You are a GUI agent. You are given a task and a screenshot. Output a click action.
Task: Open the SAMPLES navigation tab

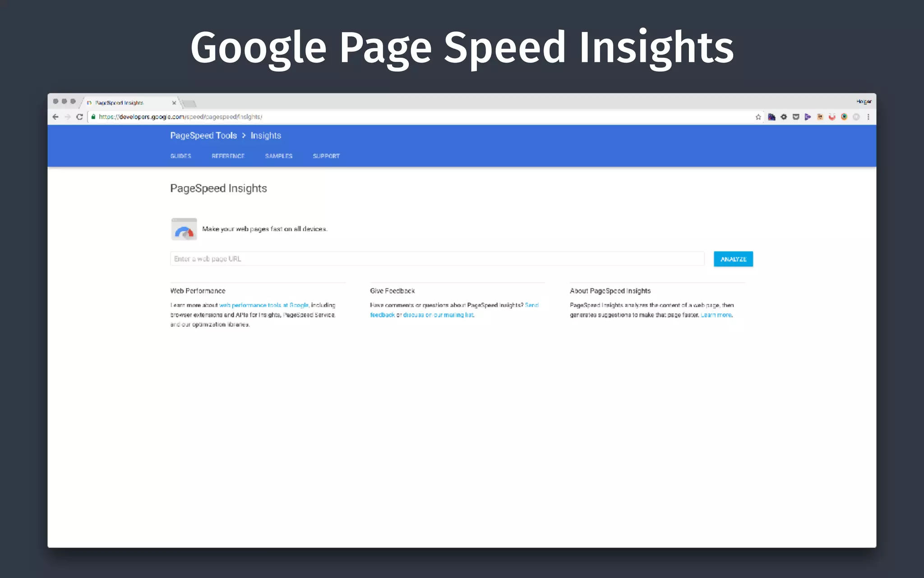click(x=279, y=156)
